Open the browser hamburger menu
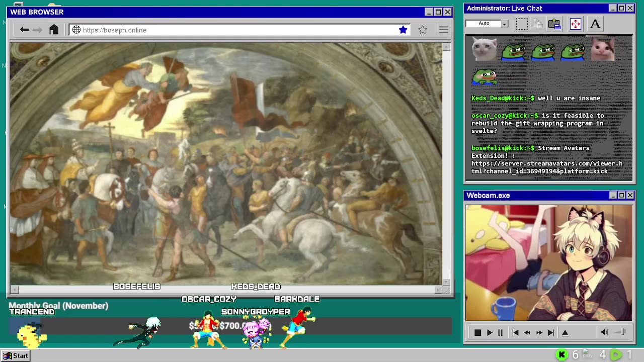This screenshot has width=644, height=362. tap(443, 30)
